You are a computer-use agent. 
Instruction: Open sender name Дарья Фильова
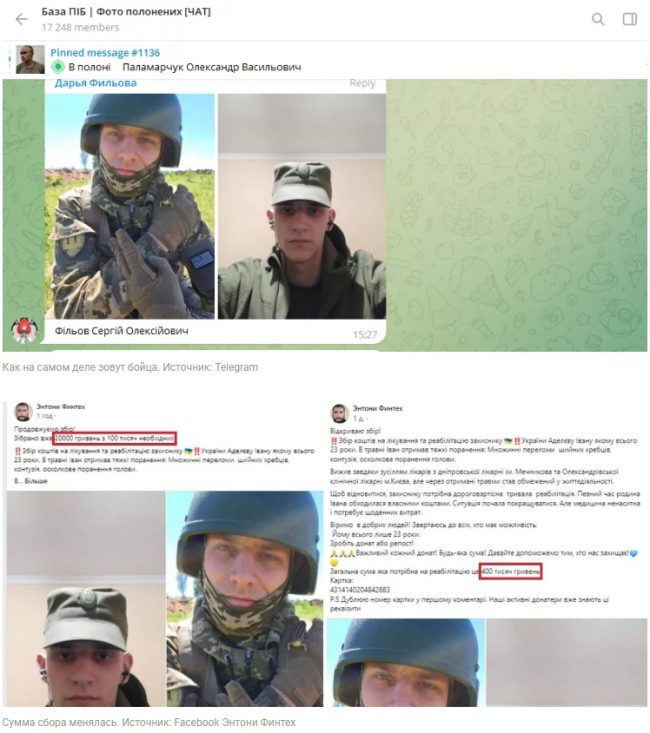tap(96, 83)
